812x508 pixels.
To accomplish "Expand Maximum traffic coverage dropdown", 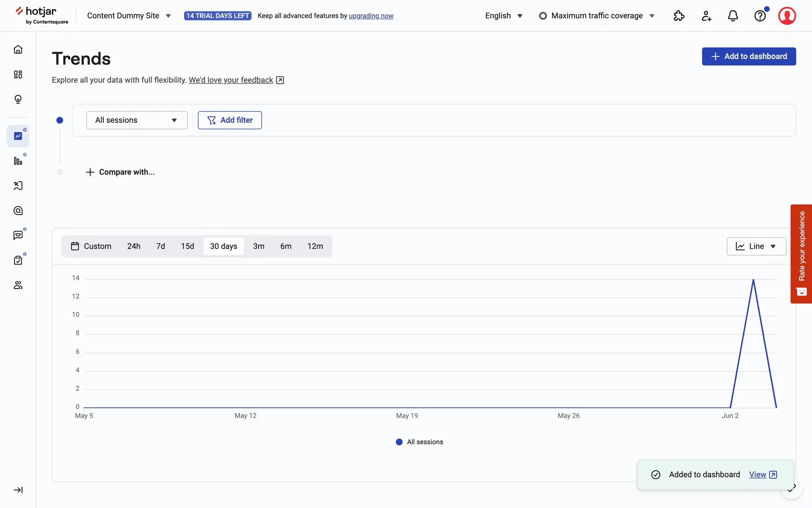I will click(x=597, y=16).
